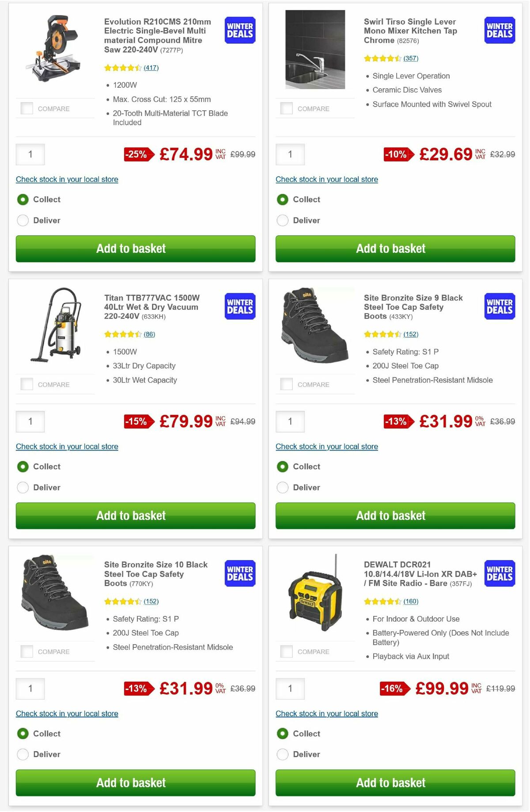Click the star rating for the DEWALT site radio

(x=383, y=601)
